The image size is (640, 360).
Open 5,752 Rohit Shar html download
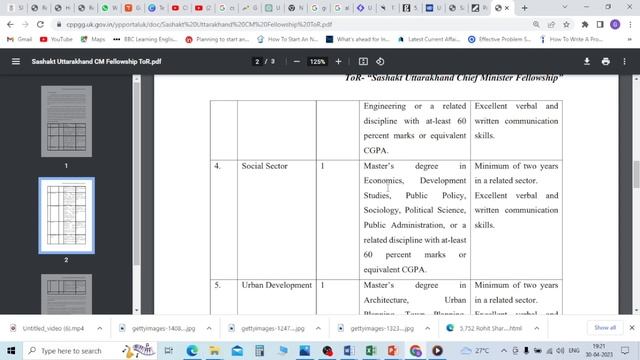(x=484, y=328)
